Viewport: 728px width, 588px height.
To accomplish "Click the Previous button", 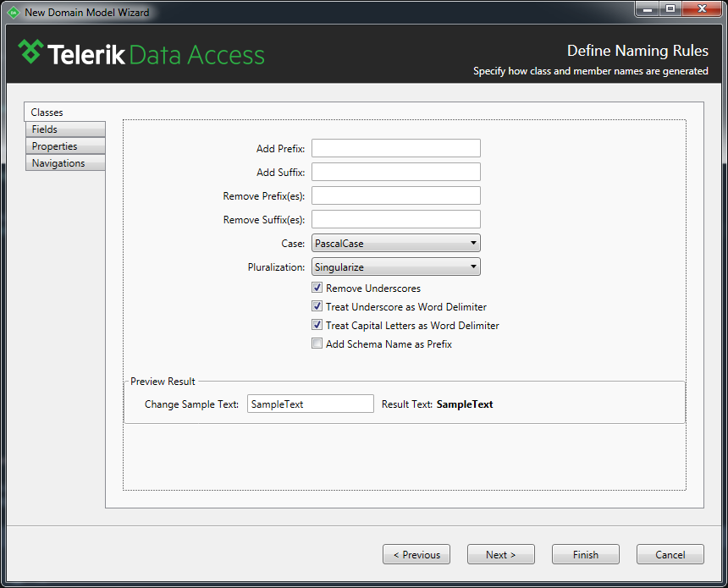I will click(416, 554).
